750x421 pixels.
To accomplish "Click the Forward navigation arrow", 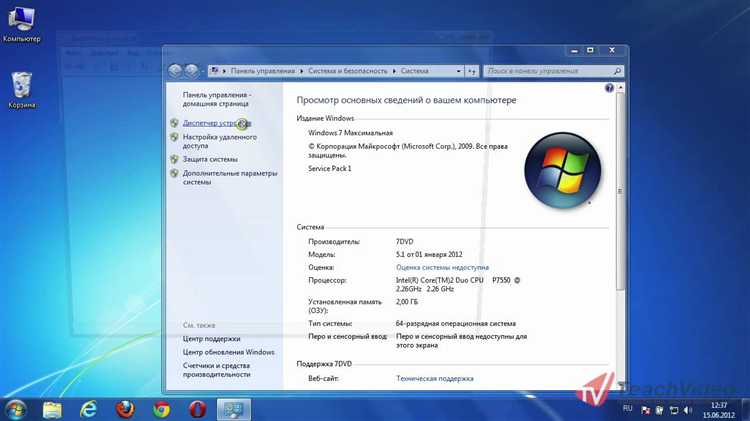I will point(191,71).
